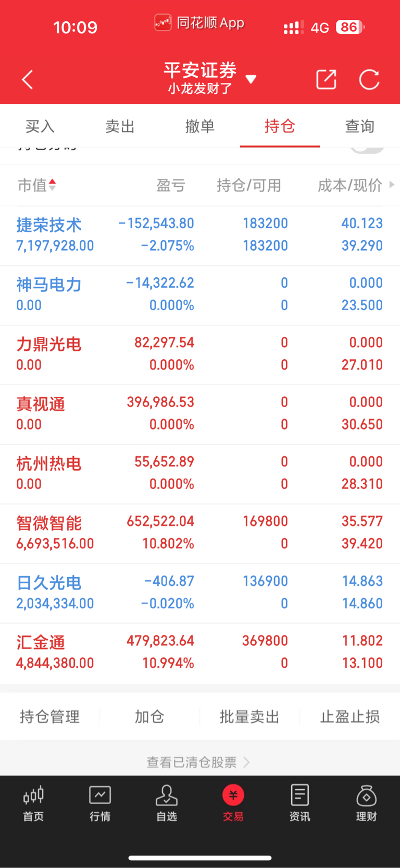Expand more columns arrow beside 成本/现价
This screenshot has width=400, height=868.
[392, 185]
